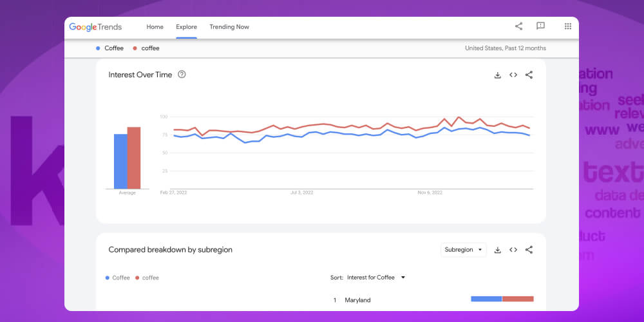Screen dimensions: 644x322
Task: Go to the Home tab
Action: (155, 26)
